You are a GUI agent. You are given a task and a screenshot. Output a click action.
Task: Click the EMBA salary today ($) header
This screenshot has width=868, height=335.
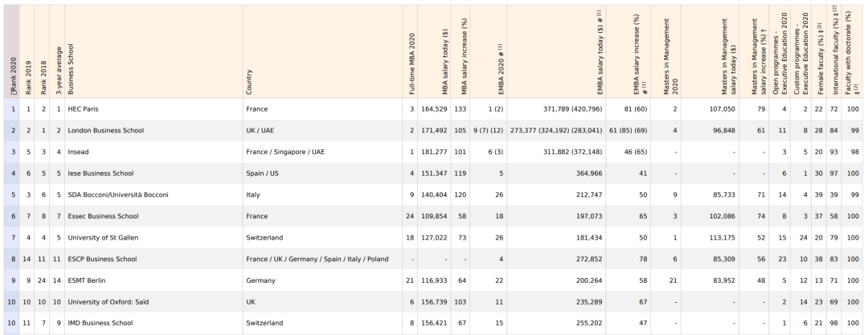556,52
